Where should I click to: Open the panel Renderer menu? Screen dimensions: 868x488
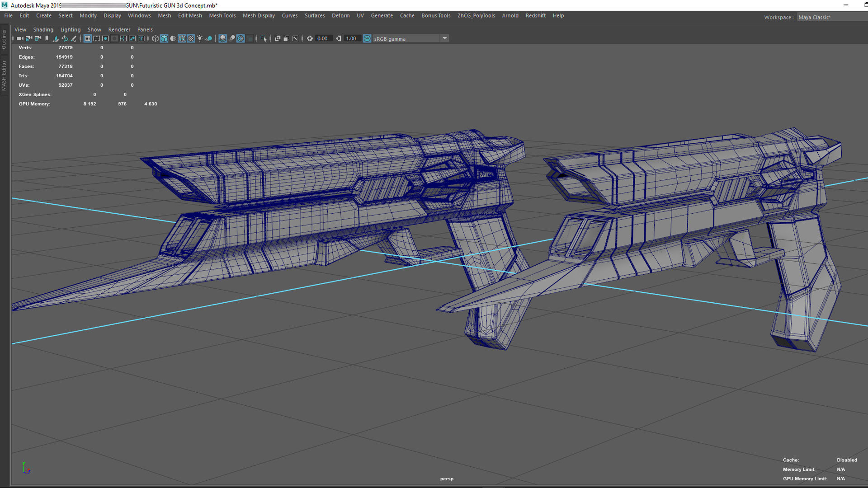click(119, 29)
